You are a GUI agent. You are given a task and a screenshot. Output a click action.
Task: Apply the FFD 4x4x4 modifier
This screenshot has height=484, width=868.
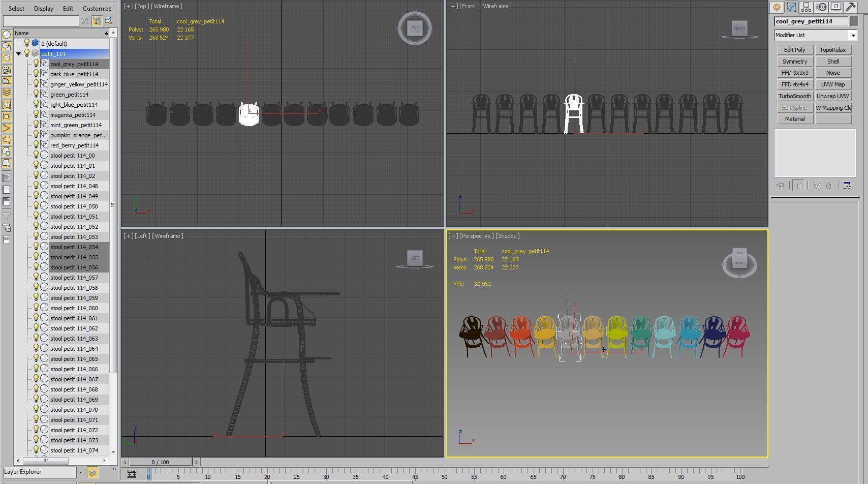(795, 84)
